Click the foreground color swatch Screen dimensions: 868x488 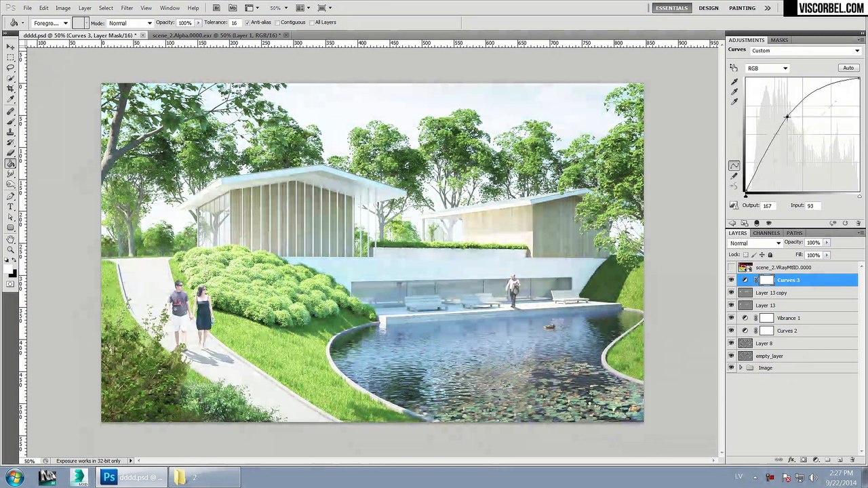point(9,268)
